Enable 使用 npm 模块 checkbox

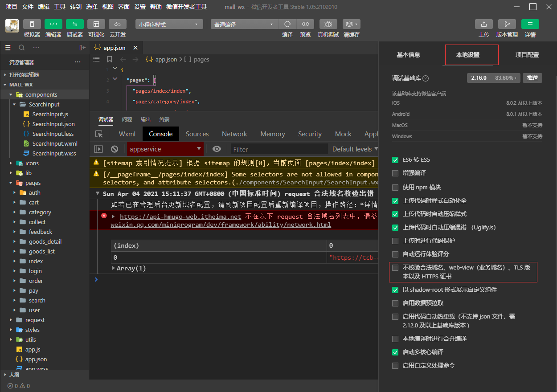tap(395, 187)
